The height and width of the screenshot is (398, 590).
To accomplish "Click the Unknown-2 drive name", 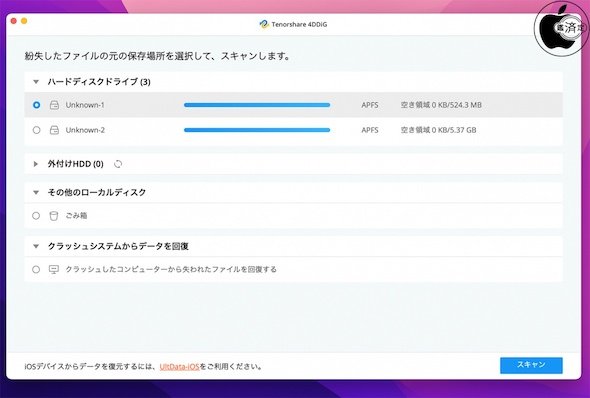I will 85,130.
